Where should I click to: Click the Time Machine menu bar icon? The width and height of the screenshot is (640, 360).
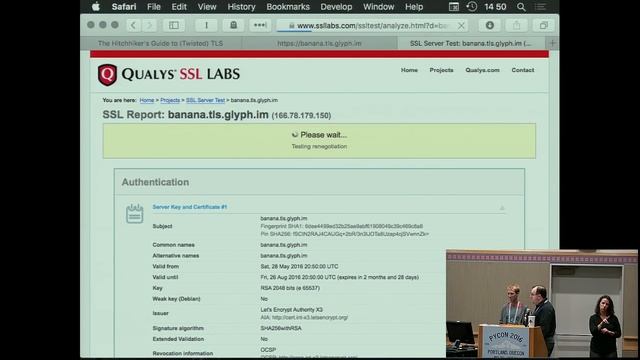click(x=472, y=7)
